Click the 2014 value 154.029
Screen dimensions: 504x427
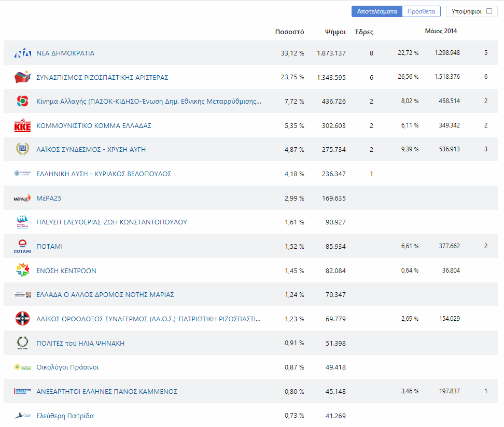click(450, 318)
